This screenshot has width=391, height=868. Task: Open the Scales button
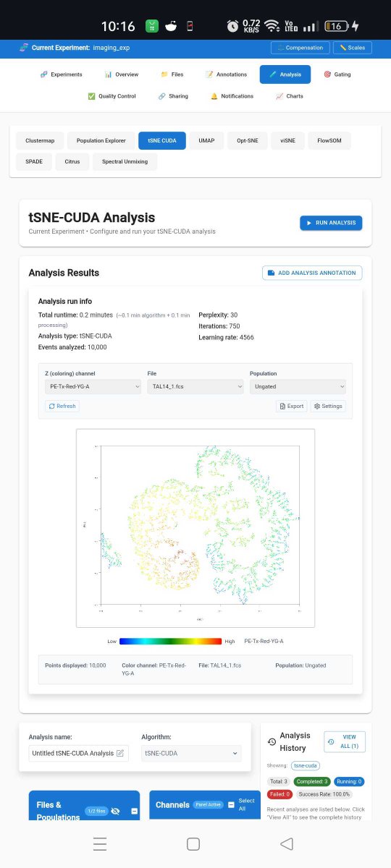pos(353,48)
